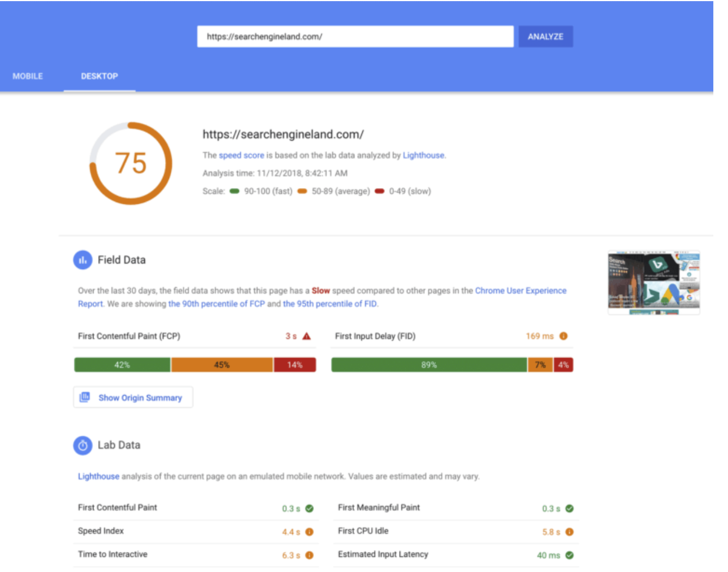Click the green 42% segment of the FCP bar
This screenshot has width=728, height=572.
click(122, 365)
